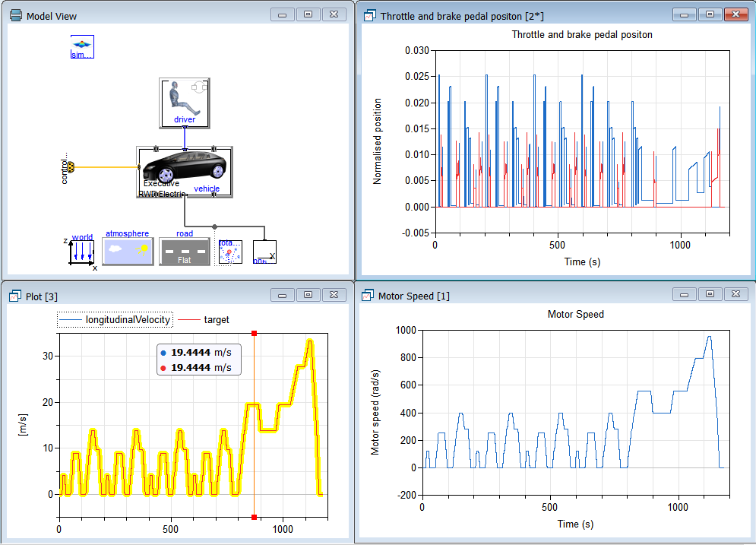Select longitudinalVelocity legend entry
The height and width of the screenshot is (545, 756).
[x=115, y=320]
